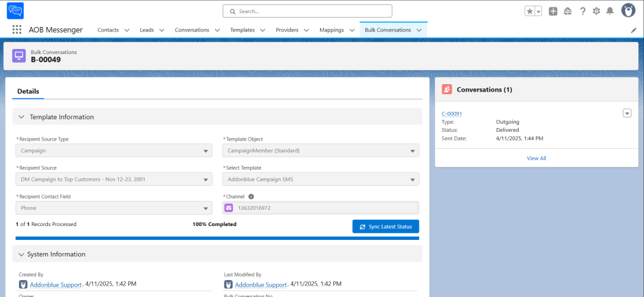The width and height of the screenshot is (644, 297).
Task: Select the Details tab
Action: (x=28, y=91)
